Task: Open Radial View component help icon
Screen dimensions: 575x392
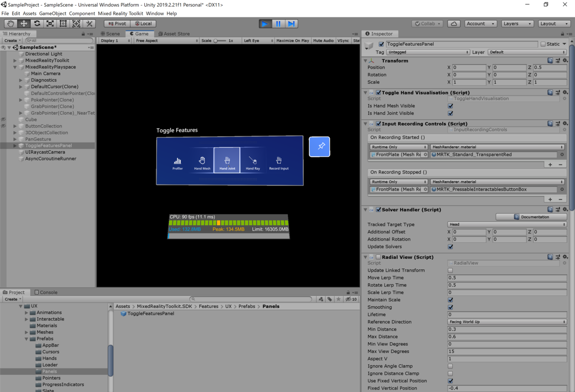Action: click(551, 257)
